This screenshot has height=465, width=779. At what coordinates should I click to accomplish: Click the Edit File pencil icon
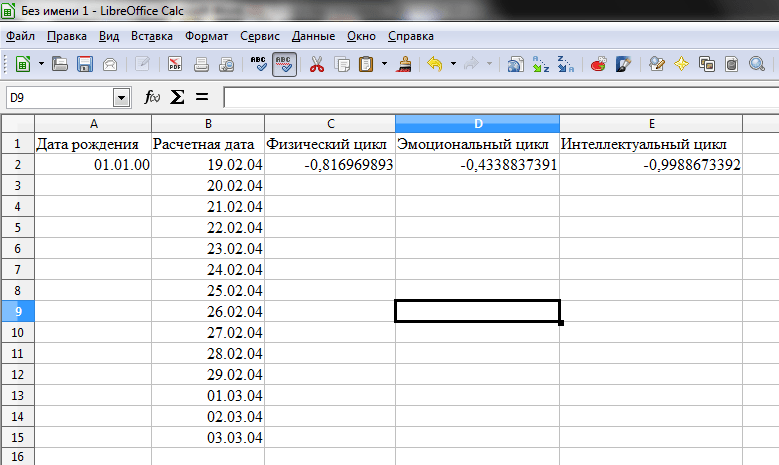pos(143,64)
